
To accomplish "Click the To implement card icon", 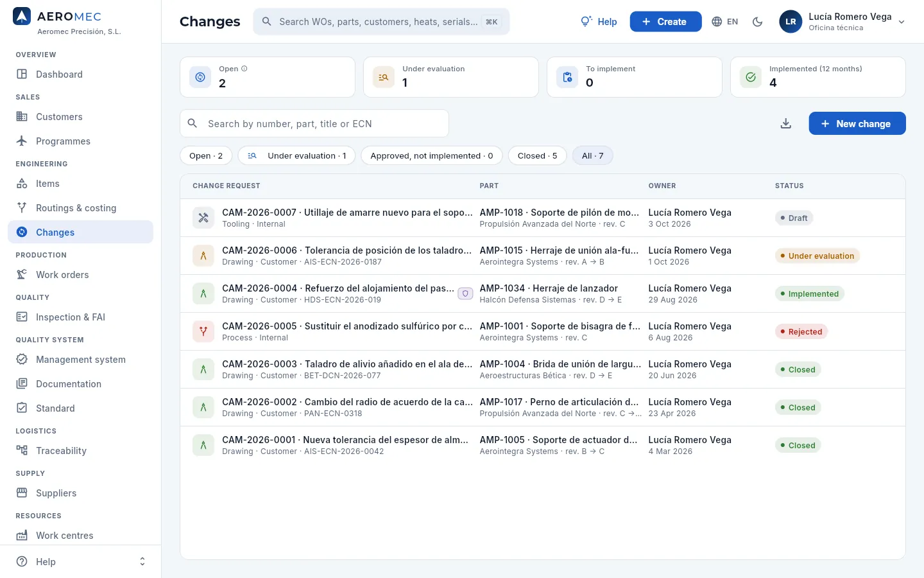I will (567, 77).
